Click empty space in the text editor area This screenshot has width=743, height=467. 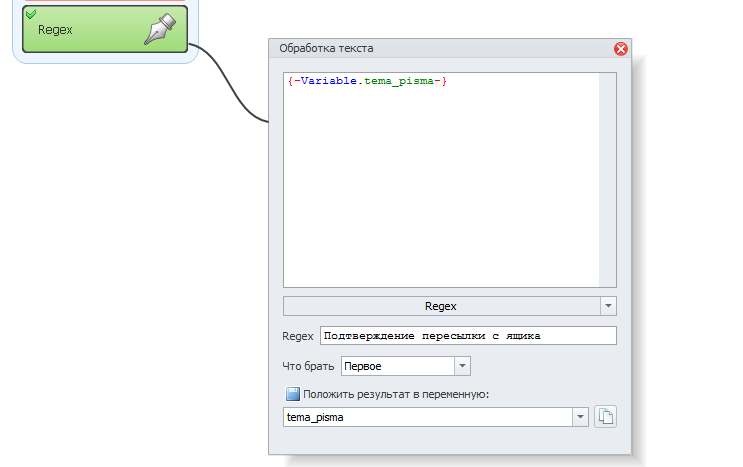click(440, 200)
